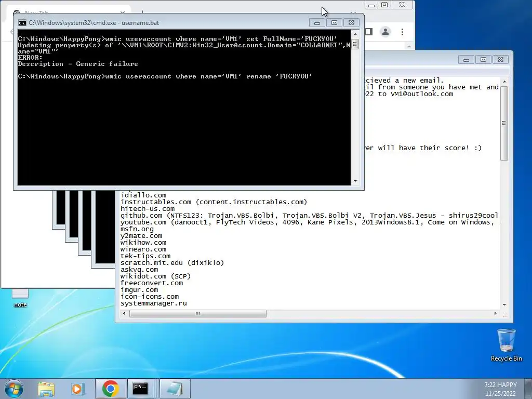Click the 'wikihow.com' line in Notepad
This screenshot has width=532, height=399.
tap(143, 243)
